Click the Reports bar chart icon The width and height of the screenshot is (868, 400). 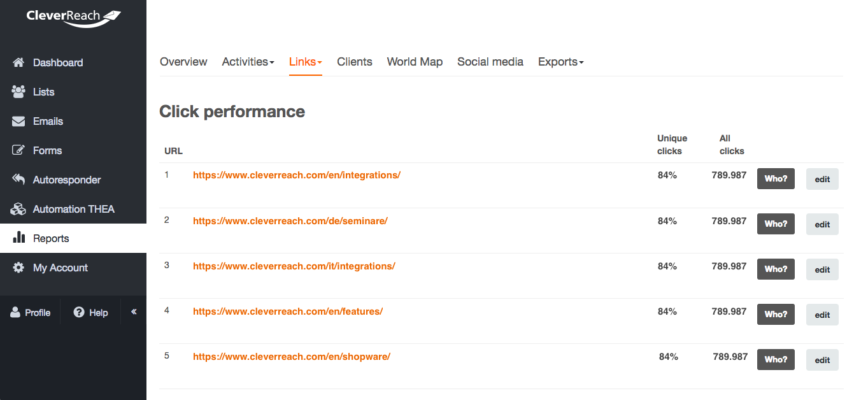[18, 238]
